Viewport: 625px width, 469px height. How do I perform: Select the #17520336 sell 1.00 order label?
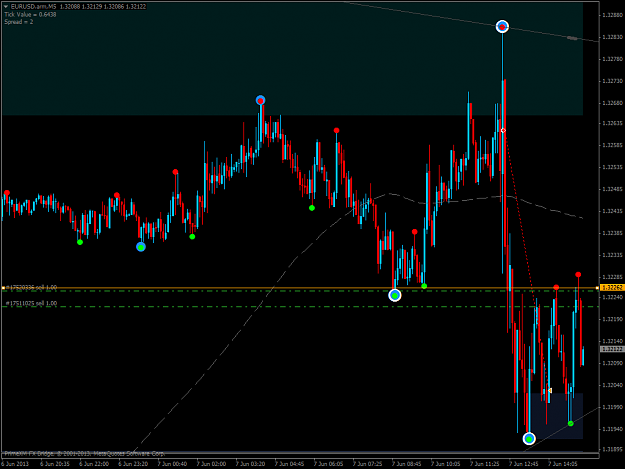click(31, 287)
